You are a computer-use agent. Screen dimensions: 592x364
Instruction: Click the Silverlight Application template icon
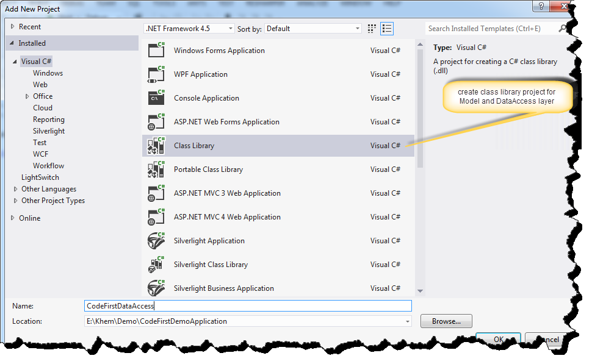pyautogui.click(x=156, y=241)
